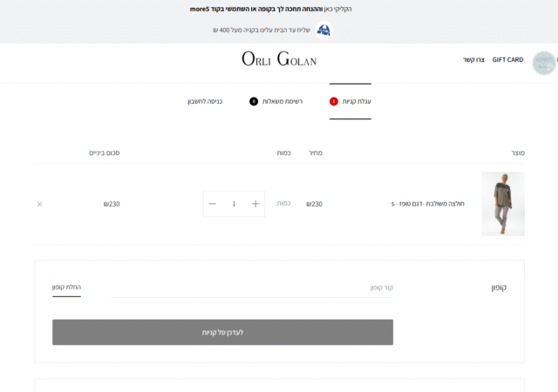Click the red cart count badge
The image size is (558, 392).
333,101
